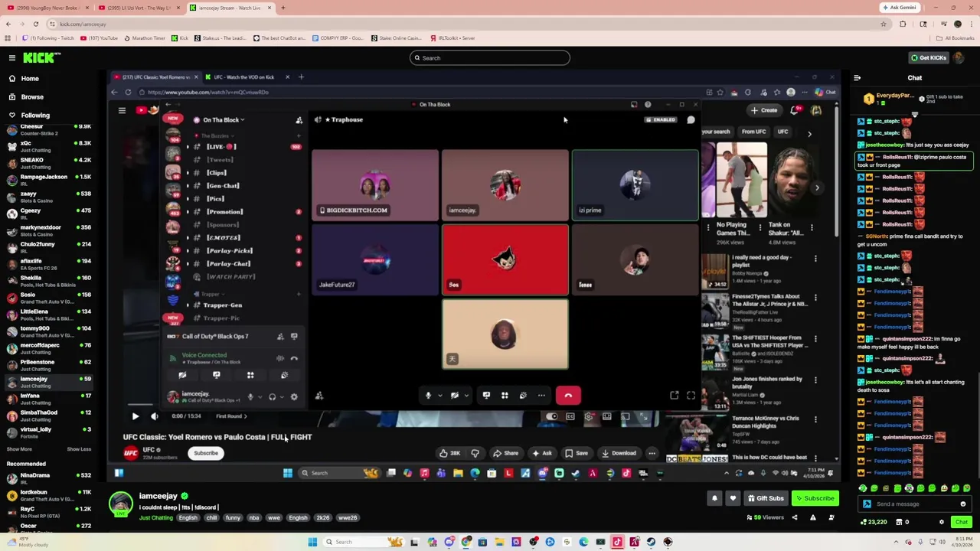
Task: Disconnect Discord call red hang-up button
Action: [568, 396]
